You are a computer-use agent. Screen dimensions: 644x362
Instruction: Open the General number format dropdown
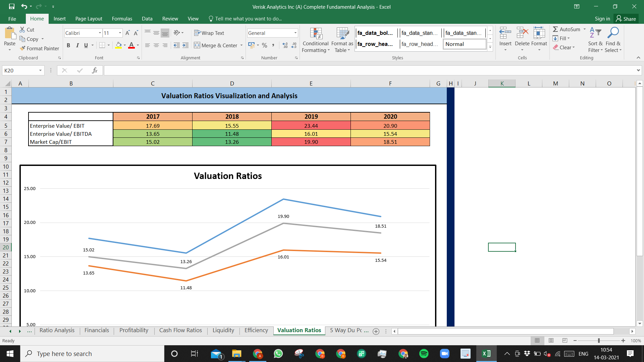[x=296, y=33]
